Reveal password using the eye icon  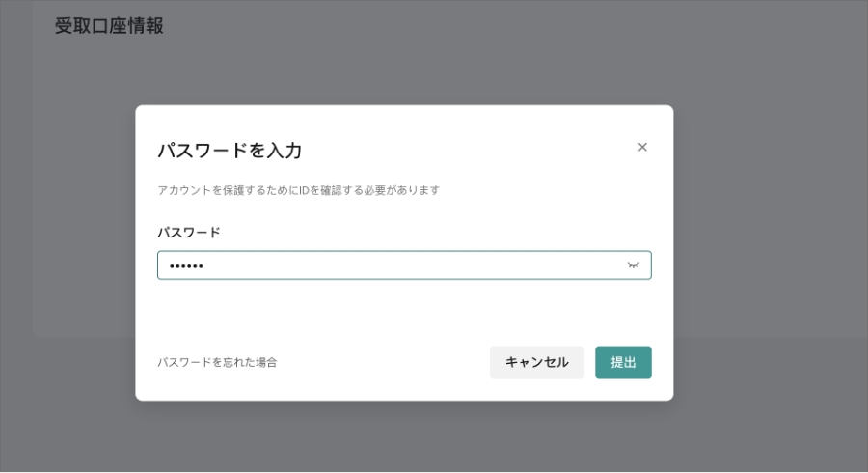[634, 265]
